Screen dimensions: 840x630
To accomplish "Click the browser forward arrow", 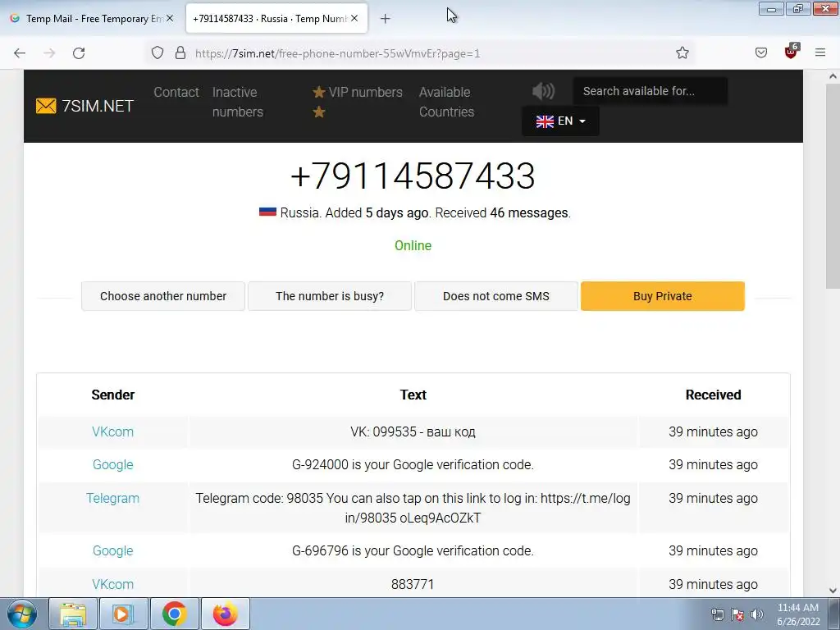I will (x=49, y=53).
